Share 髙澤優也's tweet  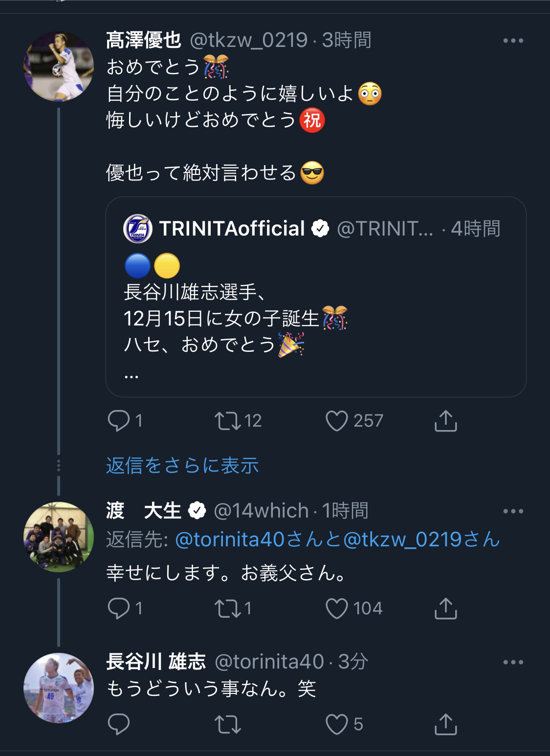[445, 421]
